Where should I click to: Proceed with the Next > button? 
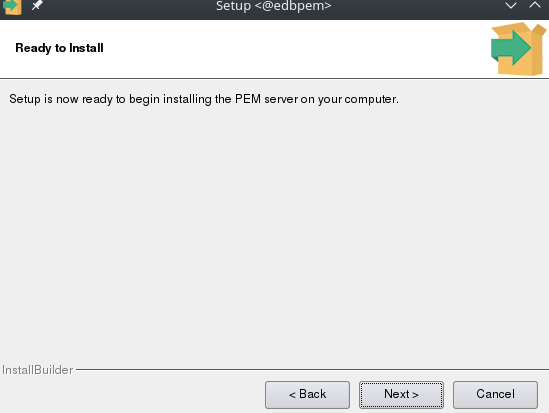click(x=401, y=395)
